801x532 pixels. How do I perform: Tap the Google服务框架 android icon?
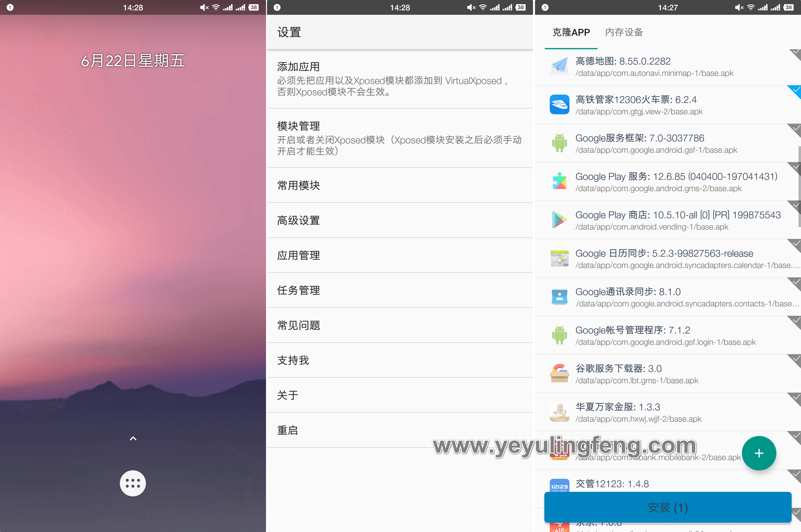559,143
